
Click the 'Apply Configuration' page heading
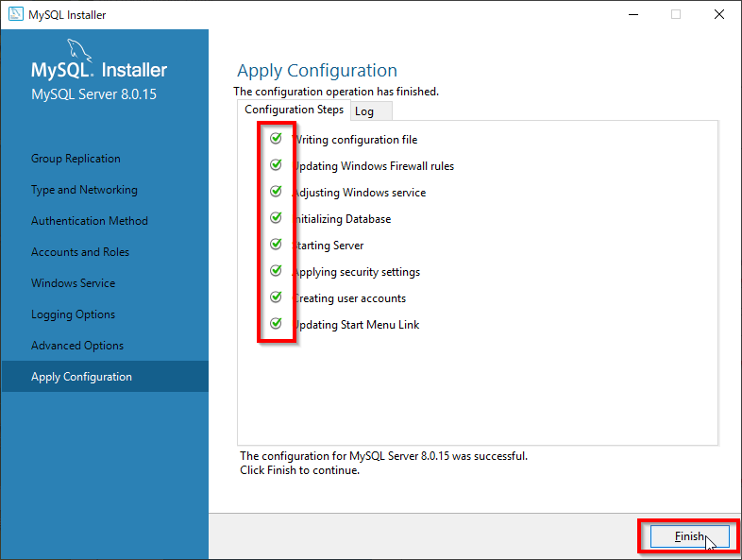(317, 71)
